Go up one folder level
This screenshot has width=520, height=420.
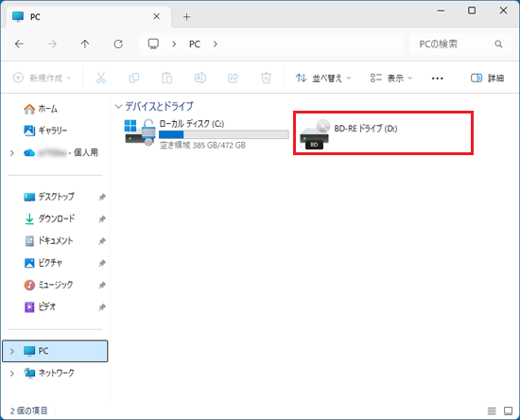coord(85,44)
